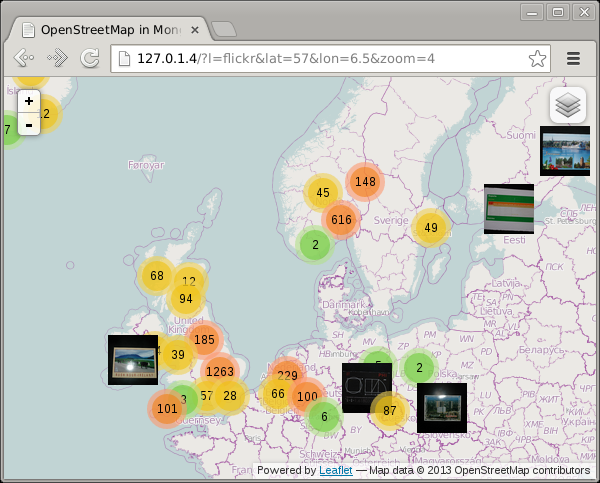Click the 148 photo cluster marker
600x483 pixels.
point(365,181)
